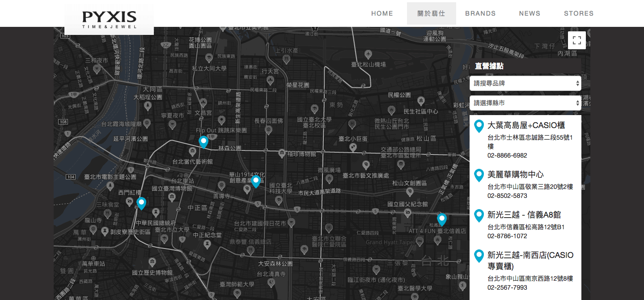Select the 新光三越 - 信義A8館 store title
Viewport: 644px width, 300px height.
[524, 215]
